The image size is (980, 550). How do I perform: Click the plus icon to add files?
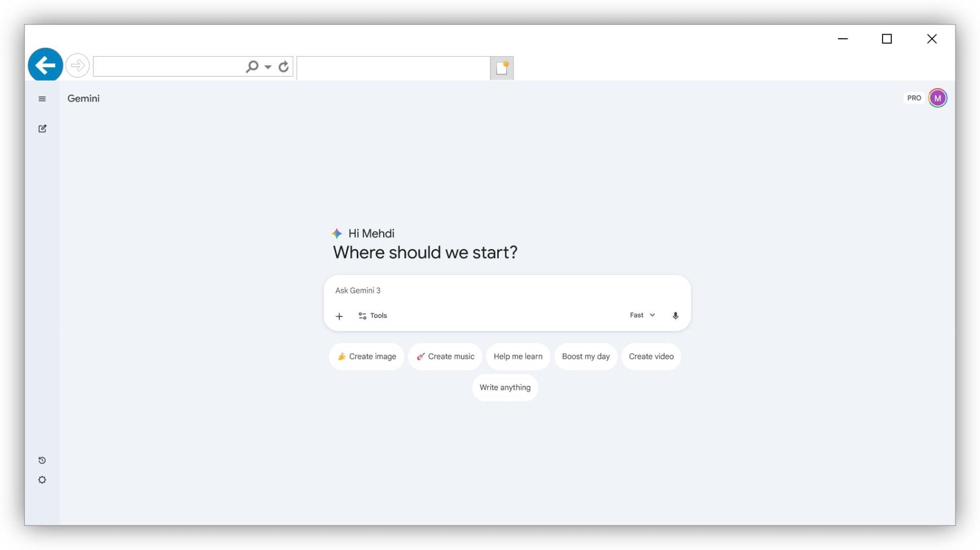(x=339, y=316)
